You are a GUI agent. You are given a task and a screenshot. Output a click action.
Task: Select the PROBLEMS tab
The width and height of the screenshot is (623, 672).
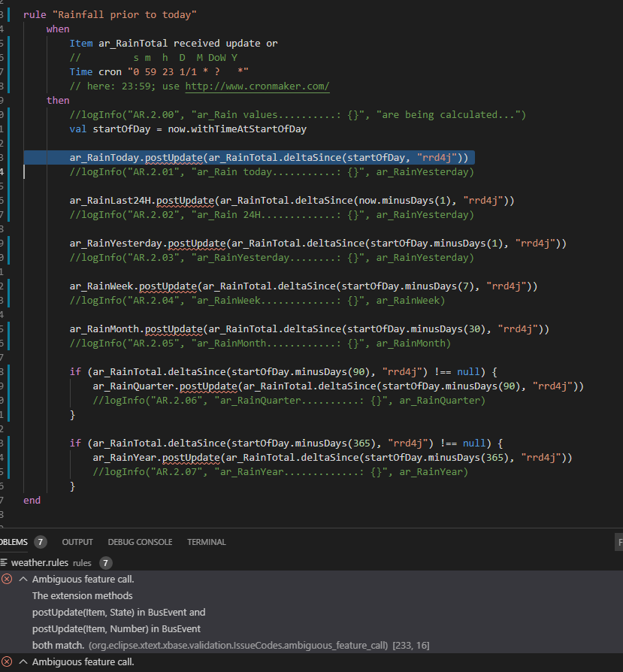click(14, 542)
